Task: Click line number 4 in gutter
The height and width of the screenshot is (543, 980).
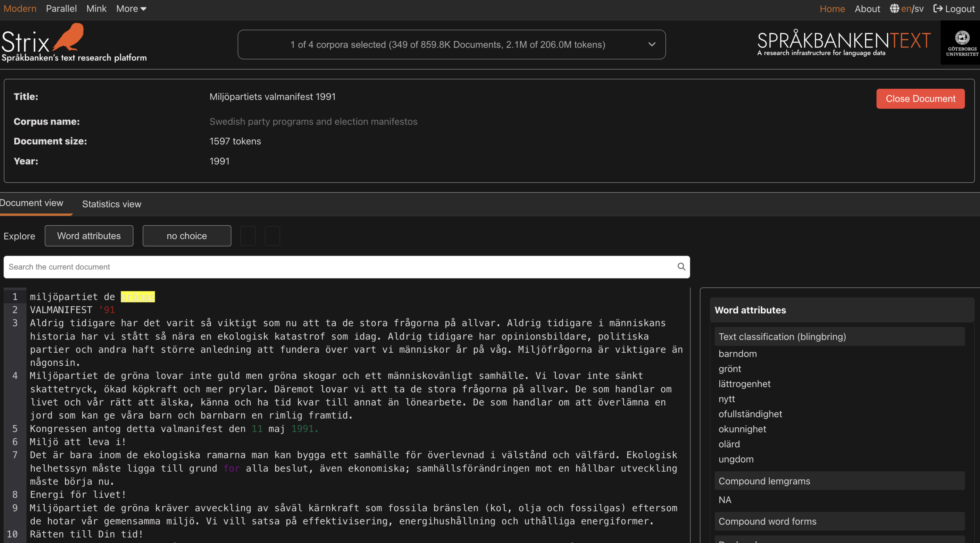Action: pos(15,376)
